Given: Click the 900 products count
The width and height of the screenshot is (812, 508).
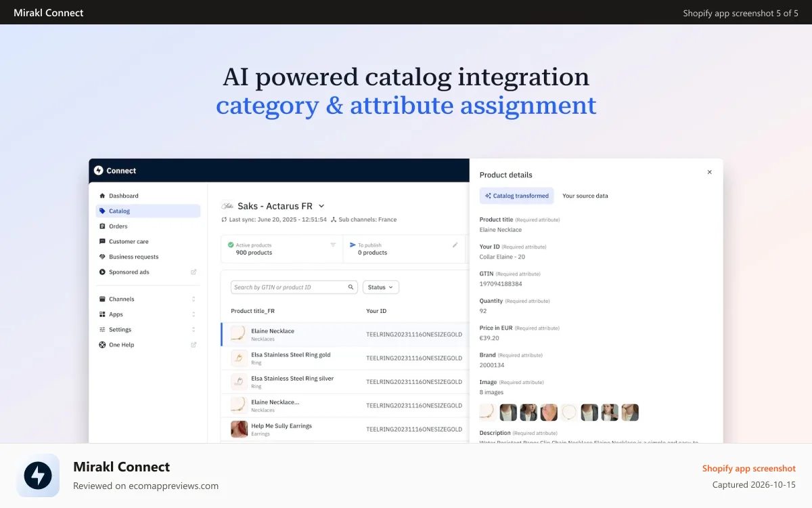Looking at the screenshot, I should (x=254, y=253).
